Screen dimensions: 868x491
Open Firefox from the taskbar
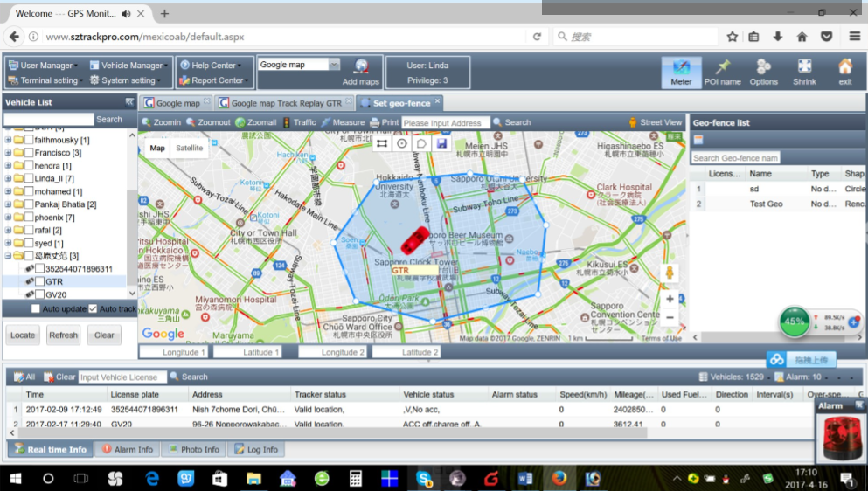559,478
